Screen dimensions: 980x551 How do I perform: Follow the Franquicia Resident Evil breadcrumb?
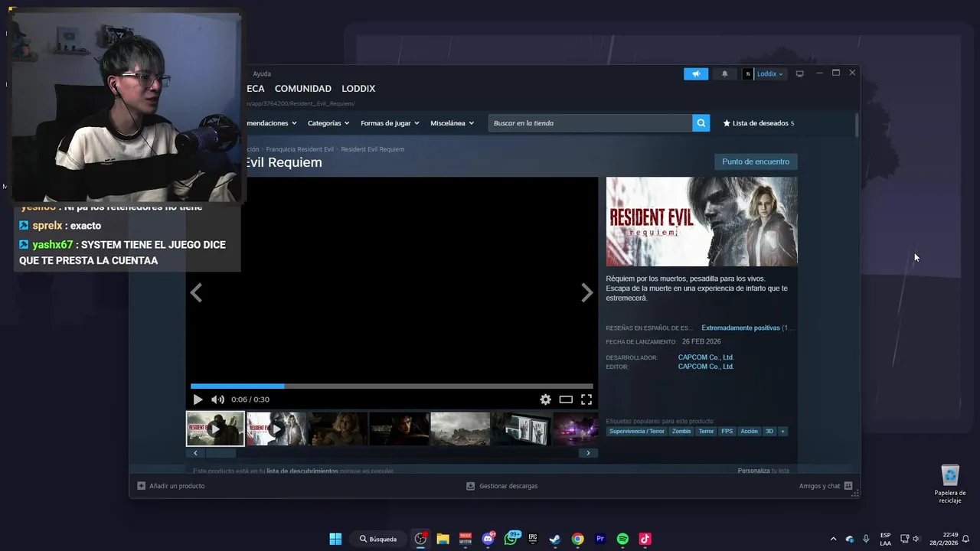coord(300,149)
